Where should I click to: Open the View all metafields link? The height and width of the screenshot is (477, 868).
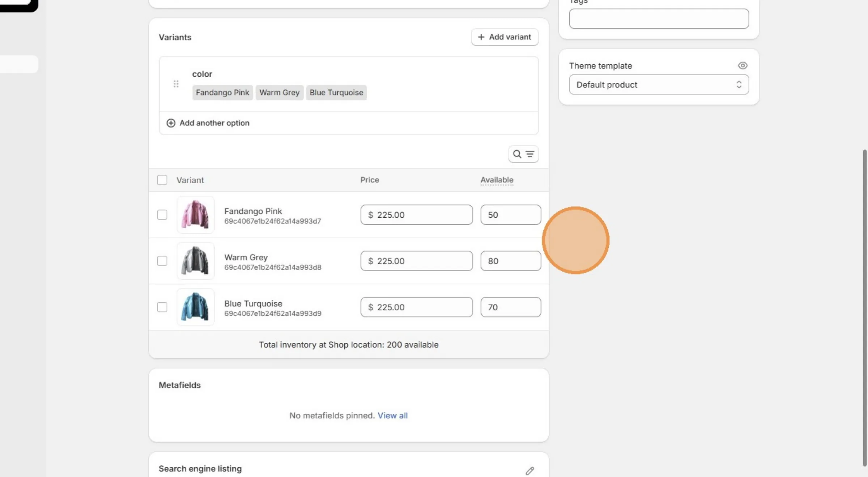392,416
